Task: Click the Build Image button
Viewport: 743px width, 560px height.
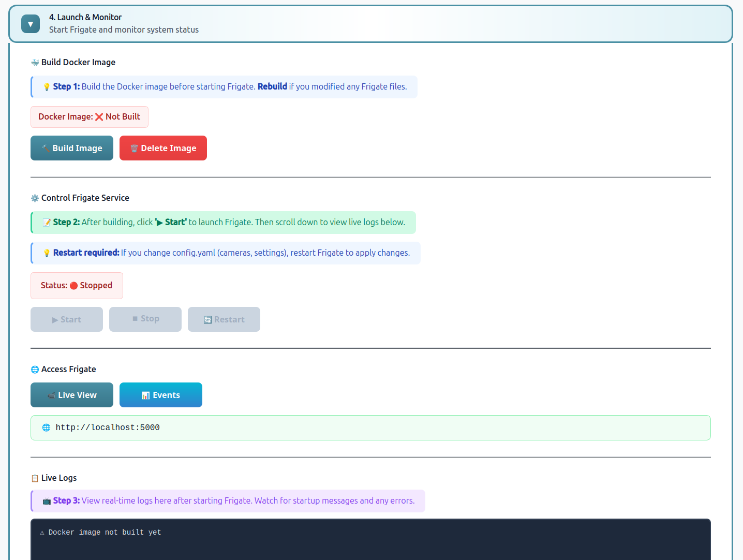Action: pos(72,148)
